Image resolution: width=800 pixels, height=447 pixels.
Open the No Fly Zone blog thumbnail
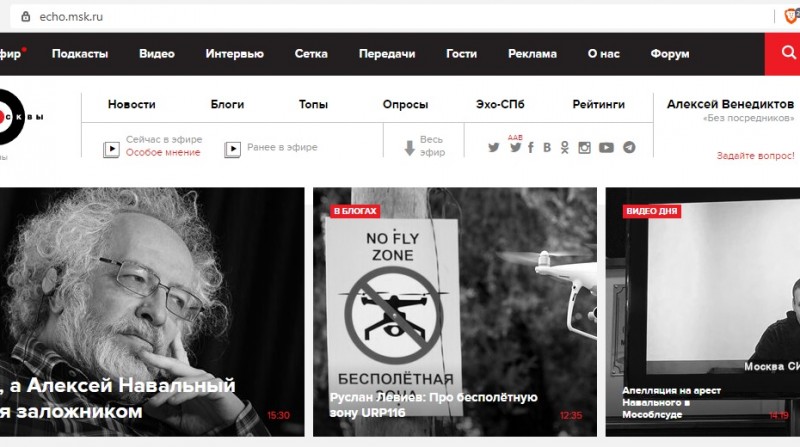point(455,300)
